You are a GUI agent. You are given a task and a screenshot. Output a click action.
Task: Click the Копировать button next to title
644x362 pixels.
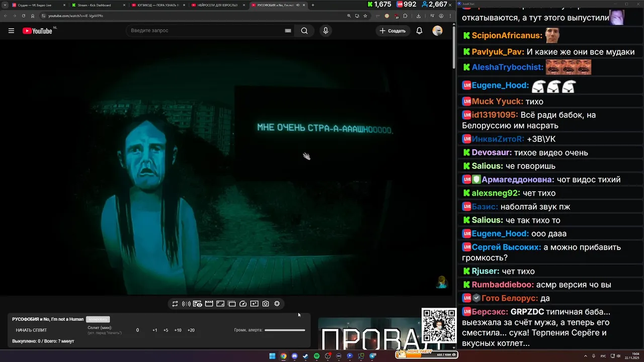point(98,319)
